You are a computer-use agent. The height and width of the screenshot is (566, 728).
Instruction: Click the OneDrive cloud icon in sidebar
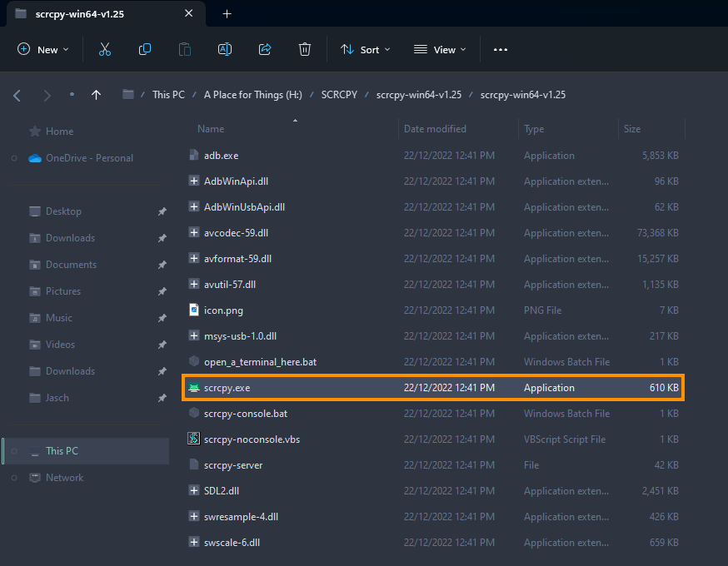click(35, 158)
